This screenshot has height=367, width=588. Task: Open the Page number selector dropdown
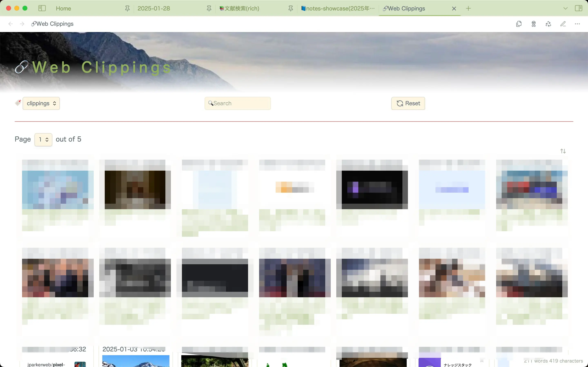coord(43,140)
